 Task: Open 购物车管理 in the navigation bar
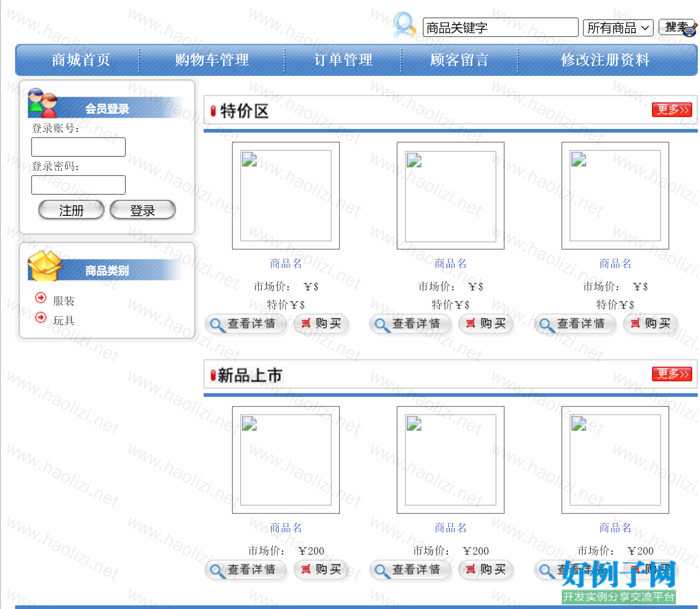pyautogui.click(x=212, y=60)
